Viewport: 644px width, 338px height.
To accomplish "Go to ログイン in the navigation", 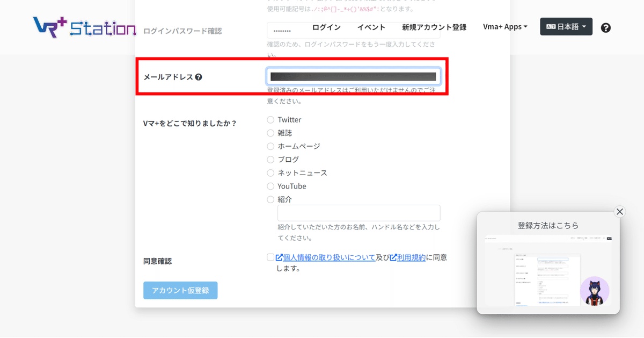I will pos(326,27).
